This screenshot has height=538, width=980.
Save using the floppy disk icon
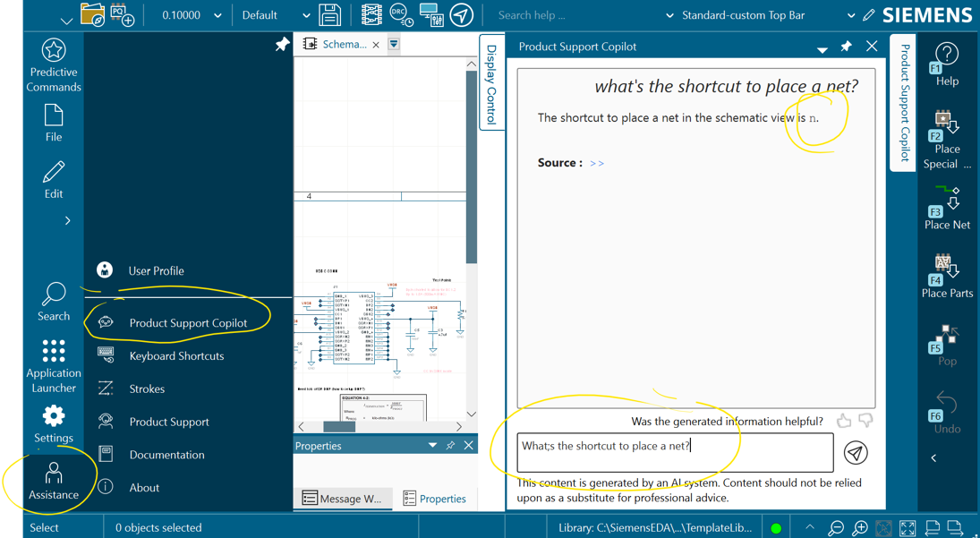pos(329,14)
